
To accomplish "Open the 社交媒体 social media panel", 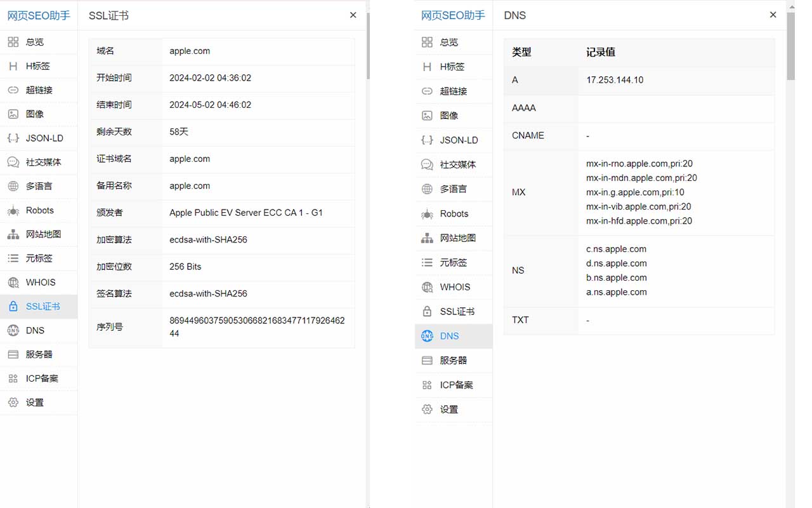I will click(x=39, y=162).
